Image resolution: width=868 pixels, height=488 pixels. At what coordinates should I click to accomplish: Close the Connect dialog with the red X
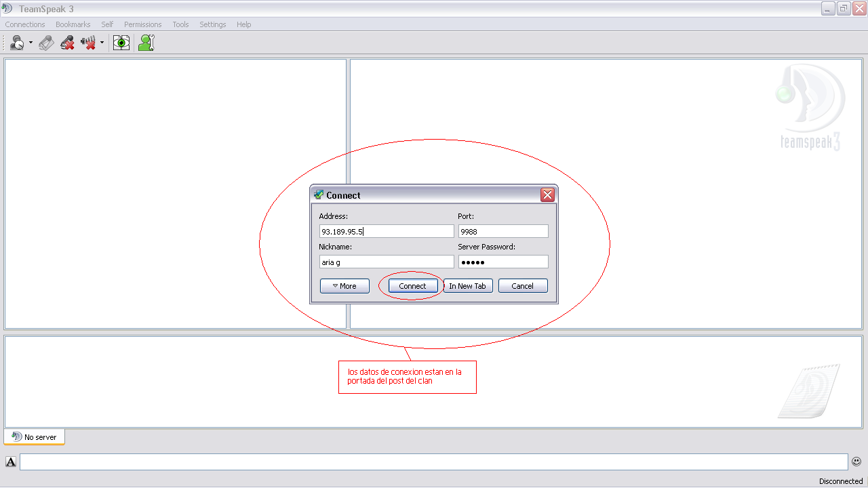(548, 195)
